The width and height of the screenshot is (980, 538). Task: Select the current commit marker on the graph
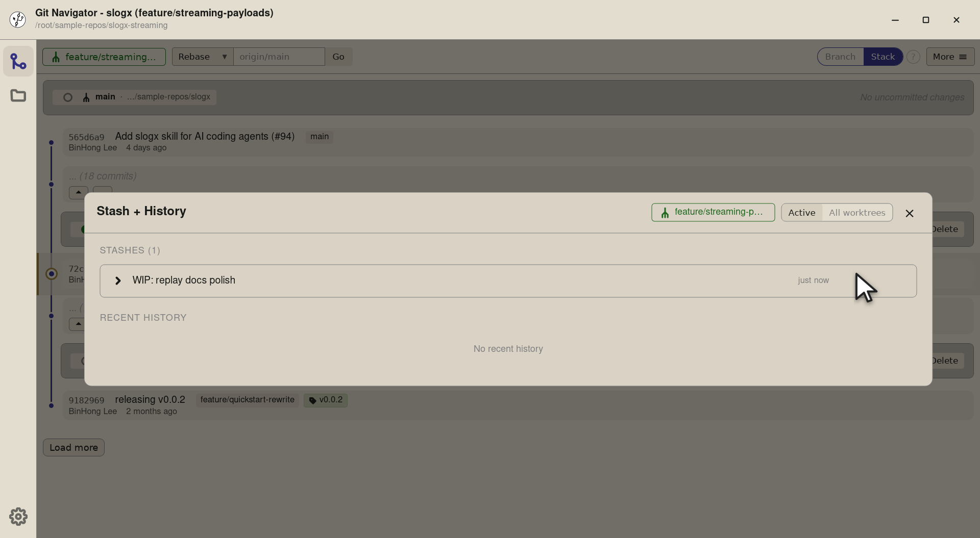click(52, 274)
